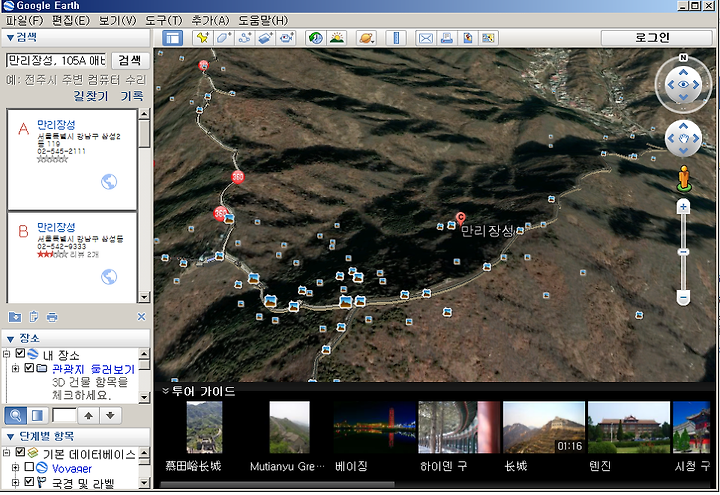Add a placemark with pin icon
Screen dimensions: 720x495
pyautogui.click(x=202, y=38)
